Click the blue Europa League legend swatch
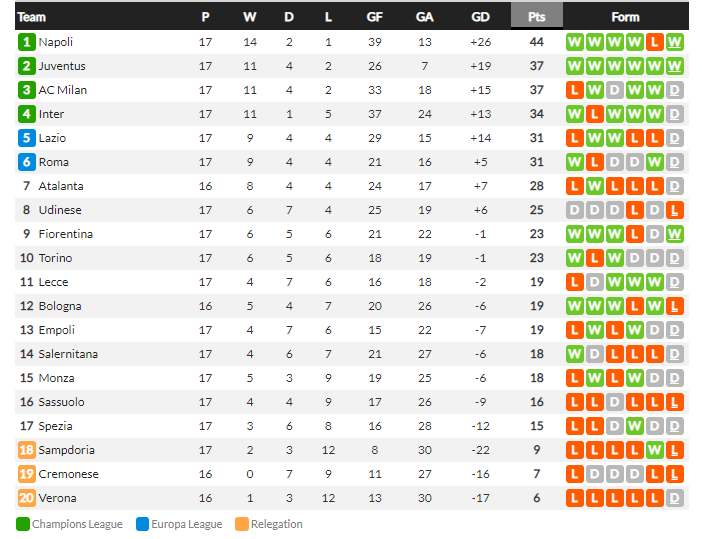 click(x=142, y=524)
